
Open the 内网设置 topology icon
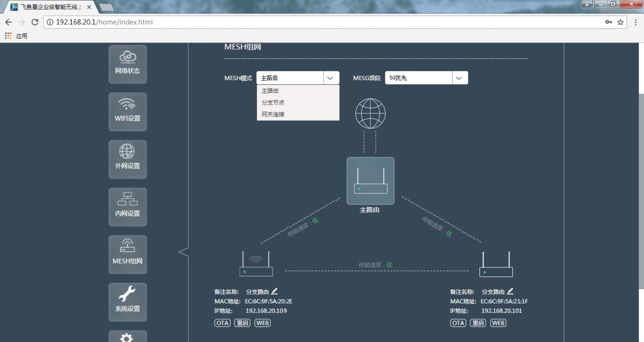click(x=127, y=207)
